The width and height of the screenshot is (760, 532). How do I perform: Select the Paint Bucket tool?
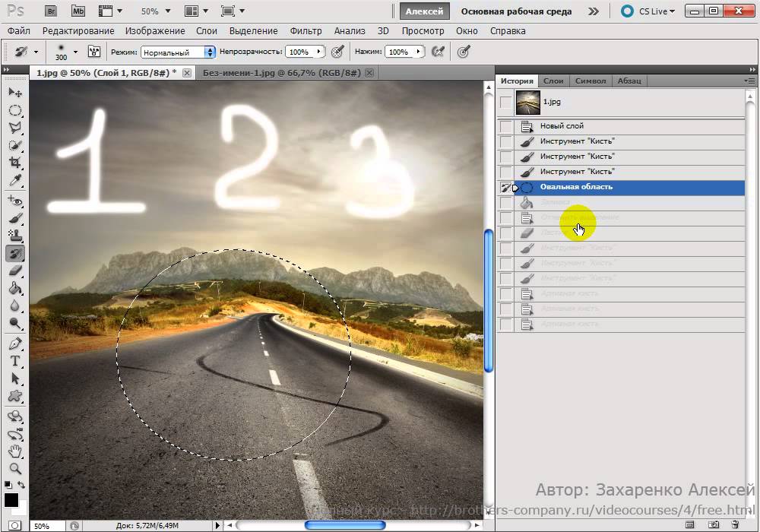[x=15, y=289]
